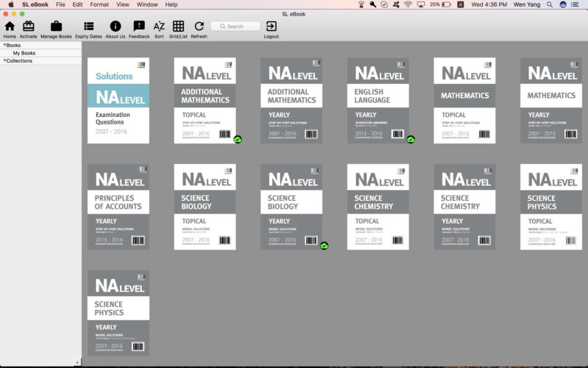Open input source 'A' menu icon
Image resolution: width=588 pixels, height=368 pixels.
[x=461, y=4]
